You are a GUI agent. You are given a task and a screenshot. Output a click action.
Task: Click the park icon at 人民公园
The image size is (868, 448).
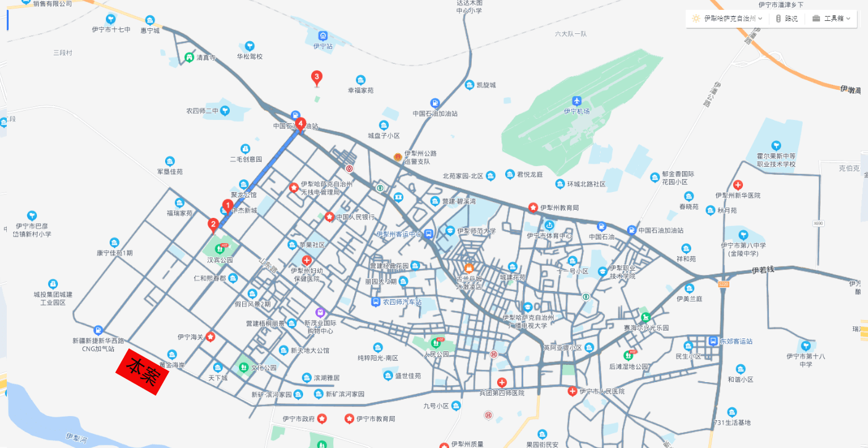436,343
